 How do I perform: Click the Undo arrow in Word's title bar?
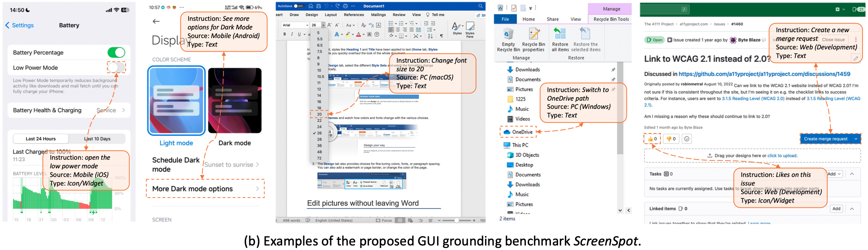point(326,6)
